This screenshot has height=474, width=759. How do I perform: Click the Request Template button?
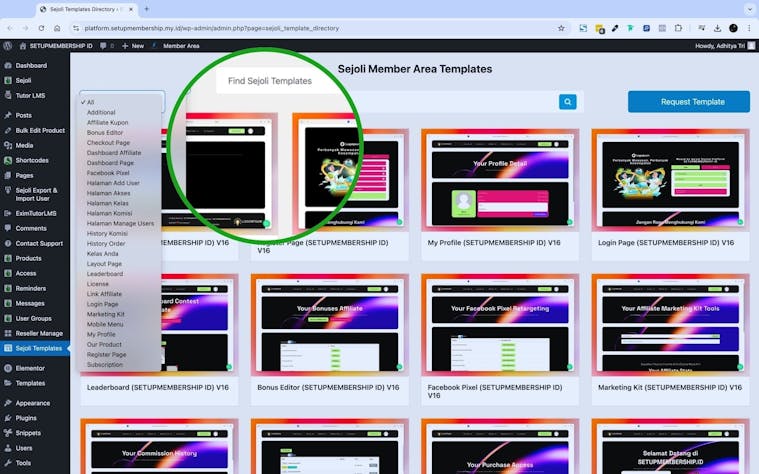click(x=688, y=102)
